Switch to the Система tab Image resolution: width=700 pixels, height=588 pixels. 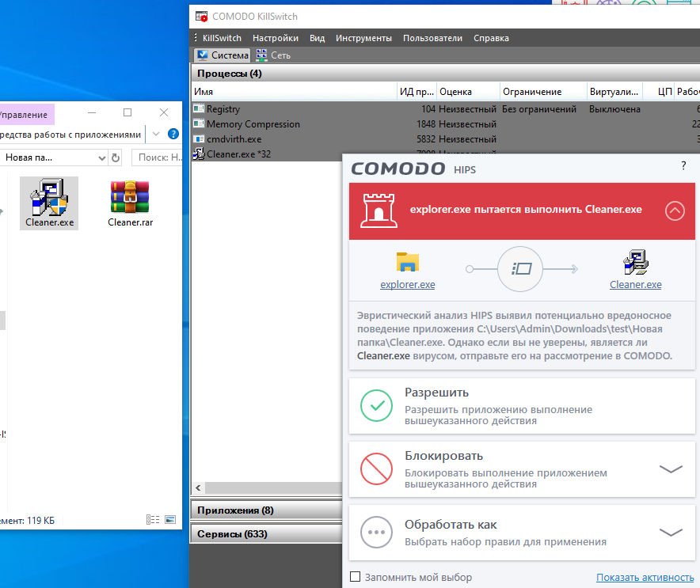223,55
